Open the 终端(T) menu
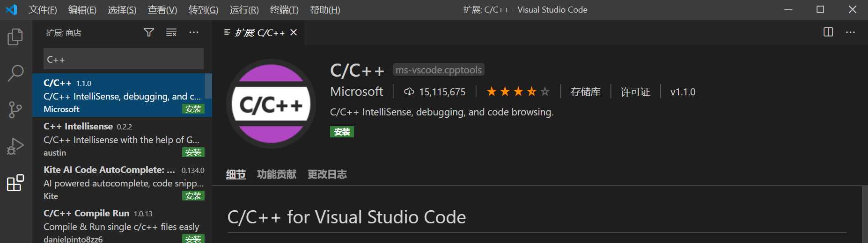Image resolution: width=868 pixels, height=243 pixels. [x=284, y=10]
